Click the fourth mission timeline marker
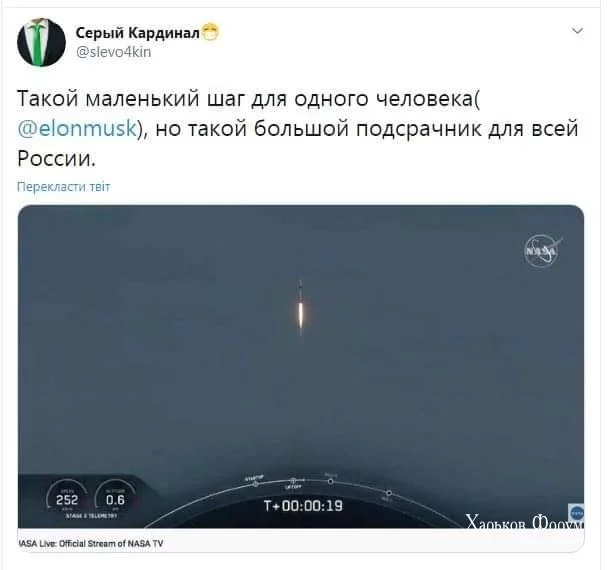Screen dimensions: 607x570 (x=389, y=493)
